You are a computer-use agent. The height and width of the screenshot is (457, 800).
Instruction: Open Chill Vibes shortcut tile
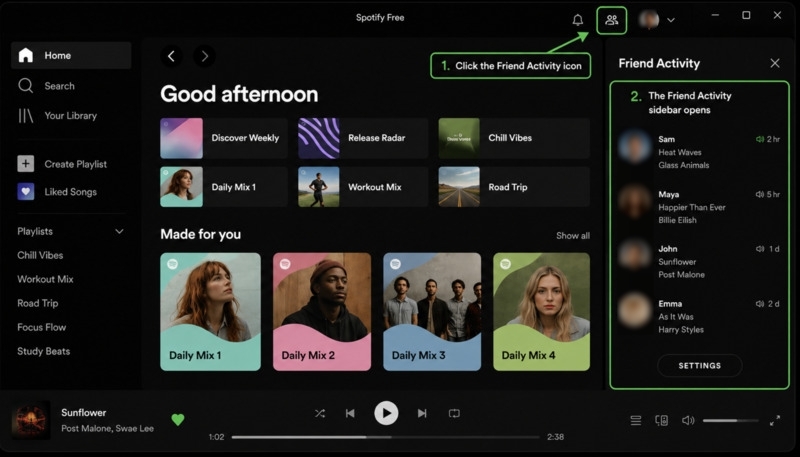click(514, 138)
